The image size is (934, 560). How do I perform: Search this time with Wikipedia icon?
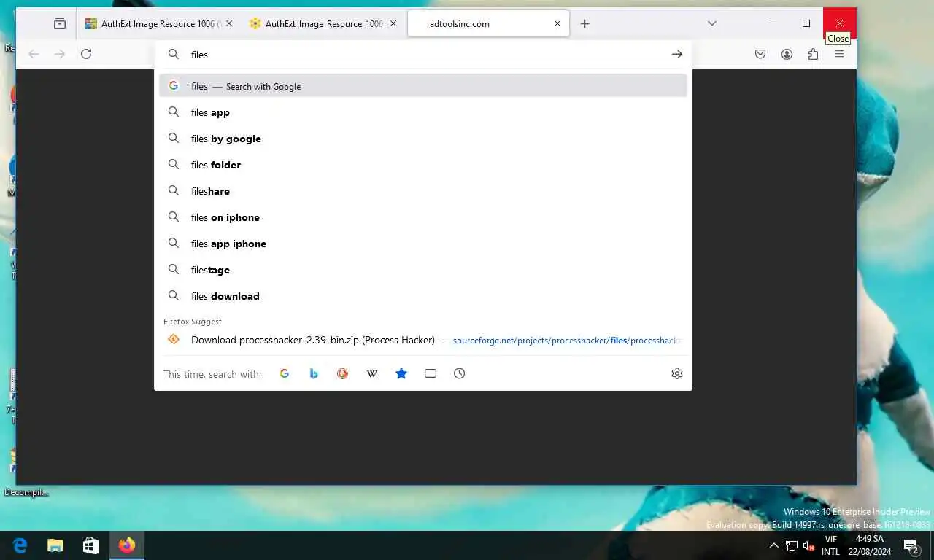(x=371, y=373)
